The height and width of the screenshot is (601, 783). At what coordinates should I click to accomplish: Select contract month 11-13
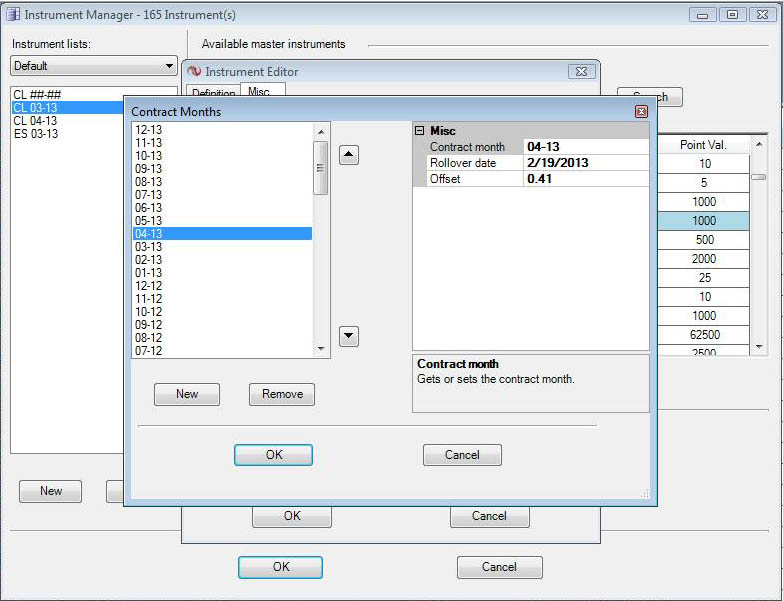223,143
